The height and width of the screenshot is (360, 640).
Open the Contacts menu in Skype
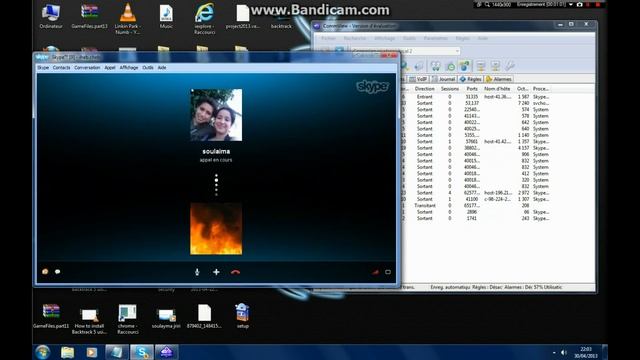click(x=62, y=67)
